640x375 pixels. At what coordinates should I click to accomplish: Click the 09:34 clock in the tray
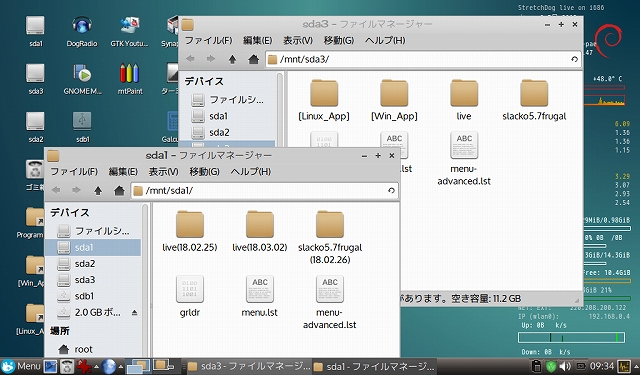point(602,366)
